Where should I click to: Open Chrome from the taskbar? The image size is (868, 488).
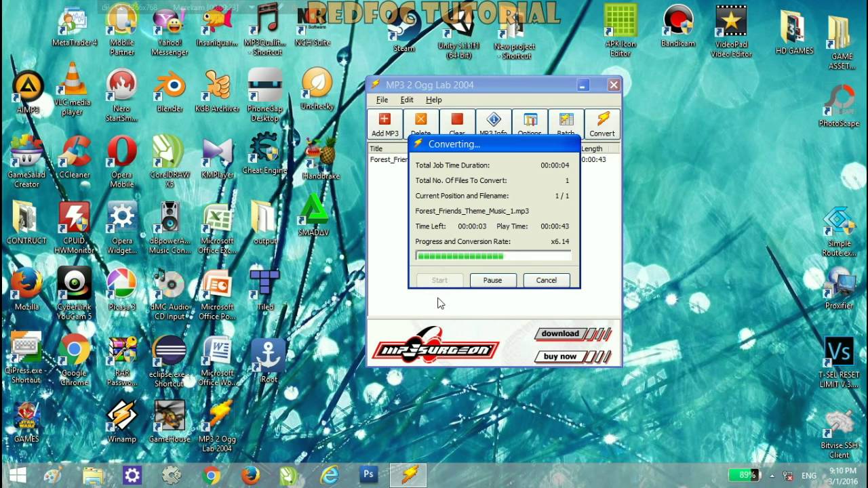pyautogui.click(x=211, y=474)
